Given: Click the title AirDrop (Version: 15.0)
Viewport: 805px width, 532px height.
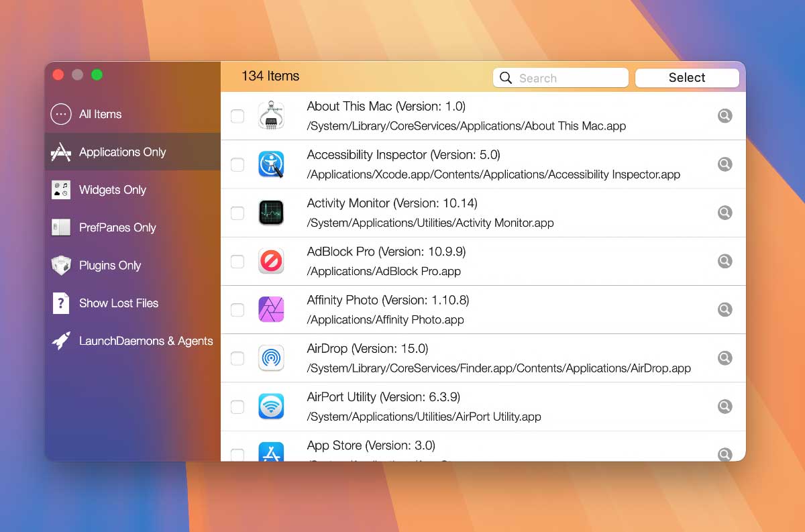Looking at the screenshot, I should pos(368,348).
